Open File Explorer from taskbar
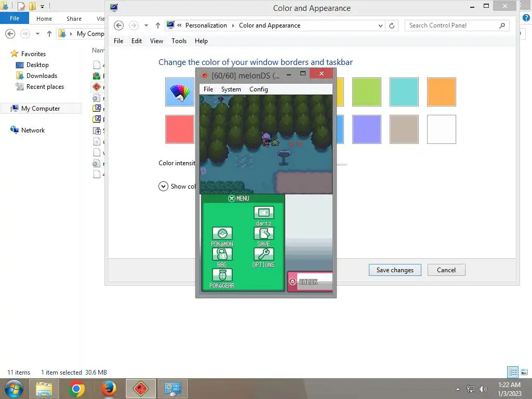The width and height of the screenshot is (532, 399). pyautogui.click(x=44, y=389)
